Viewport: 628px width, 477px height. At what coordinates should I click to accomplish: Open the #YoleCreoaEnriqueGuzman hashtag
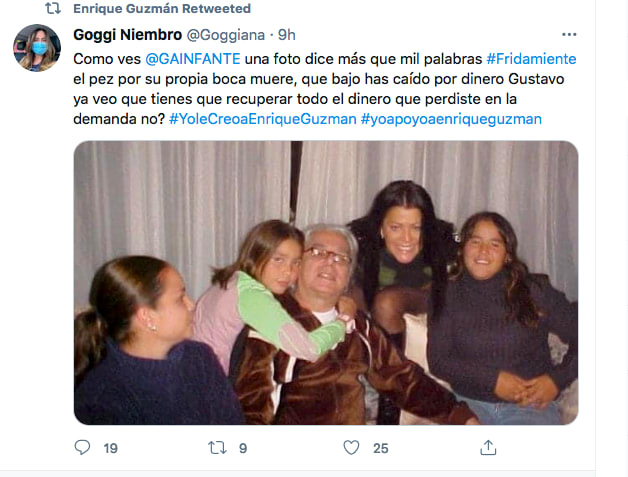(263, 119)
